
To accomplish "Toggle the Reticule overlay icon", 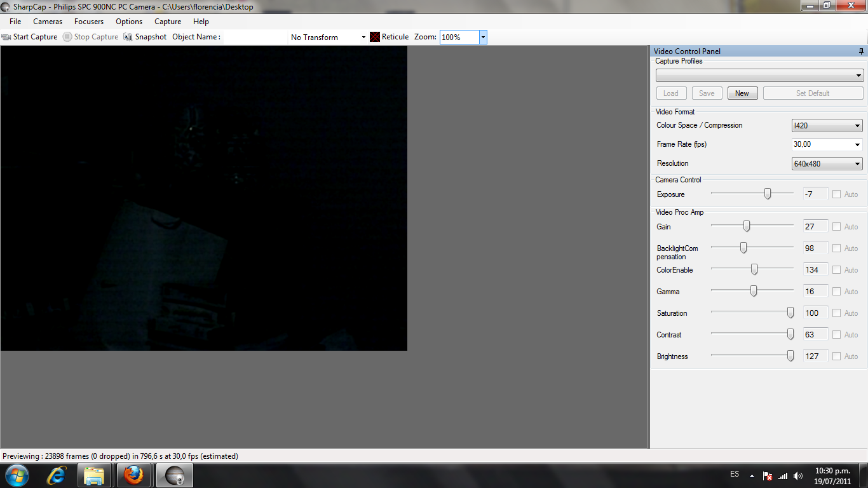I will [x=375, y=37].
